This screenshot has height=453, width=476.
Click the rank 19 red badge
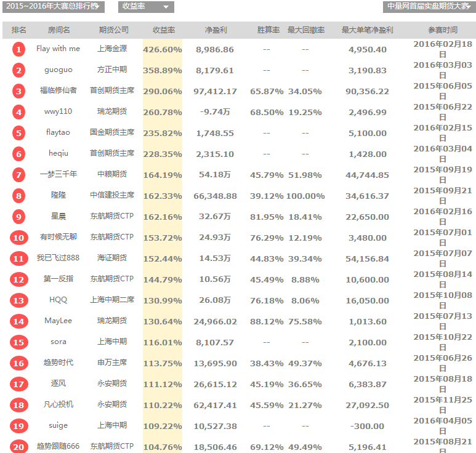[x=18, y=427]
